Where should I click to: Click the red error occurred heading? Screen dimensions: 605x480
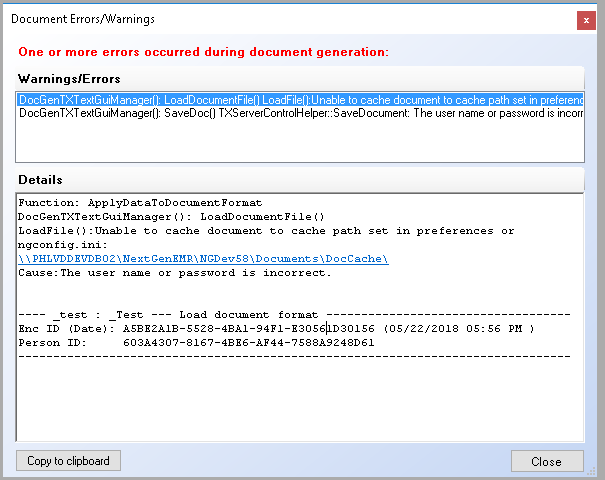[203, 52]
